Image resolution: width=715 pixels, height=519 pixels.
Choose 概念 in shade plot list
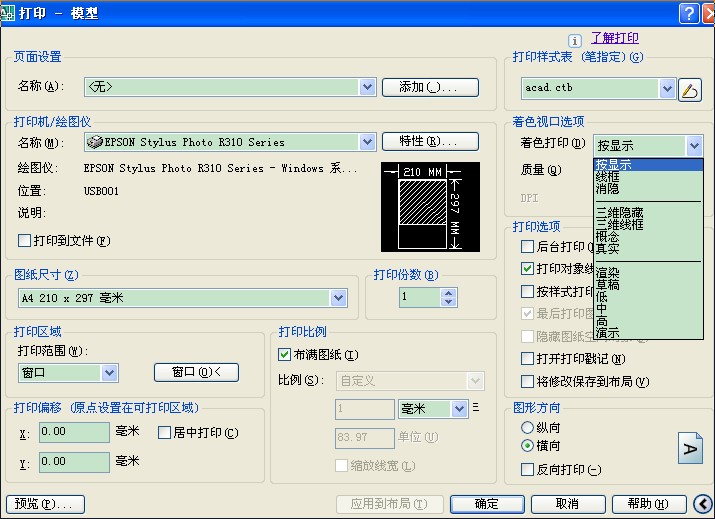tap(648, 236)
